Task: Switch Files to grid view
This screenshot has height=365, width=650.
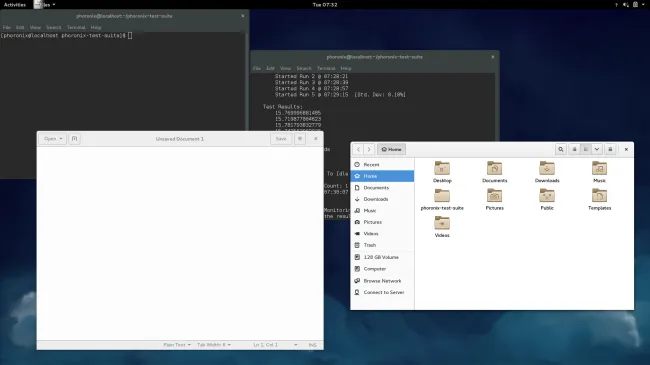Action: point(585,149)
